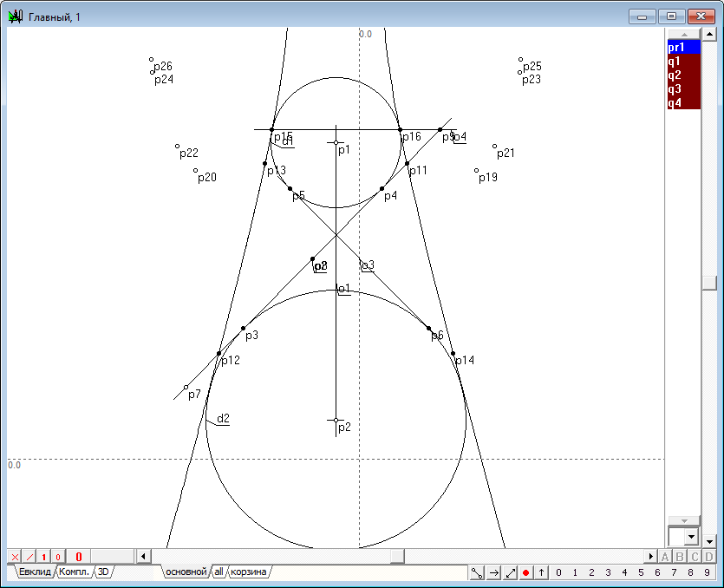Select digit 3 in number bar
Image resolution: width=724 pixels, height=588 pixels.
[x=608, y=572]
